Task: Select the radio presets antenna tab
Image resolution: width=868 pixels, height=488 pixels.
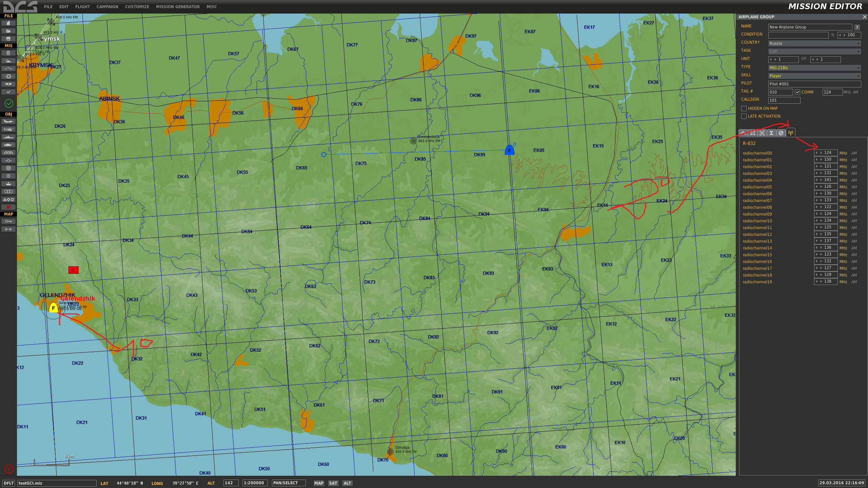Action: point(791,133)
